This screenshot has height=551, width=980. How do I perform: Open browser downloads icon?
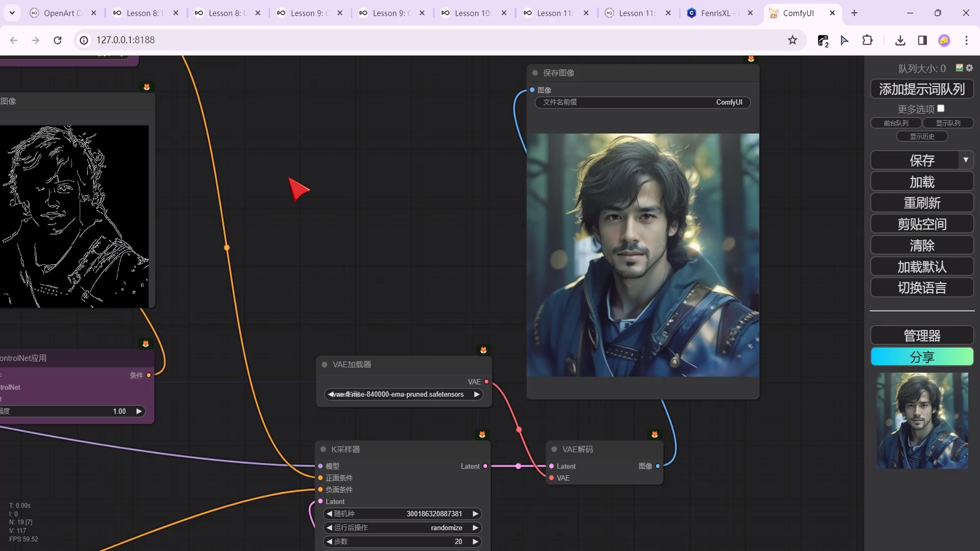900,40
